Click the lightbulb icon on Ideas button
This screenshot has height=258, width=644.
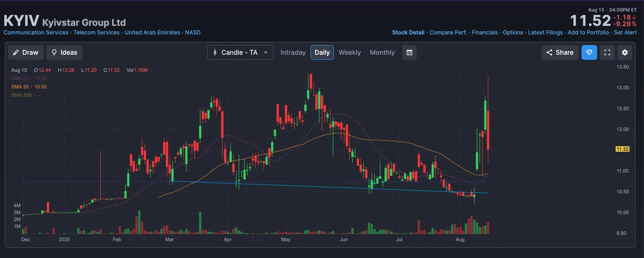(54, 53)
